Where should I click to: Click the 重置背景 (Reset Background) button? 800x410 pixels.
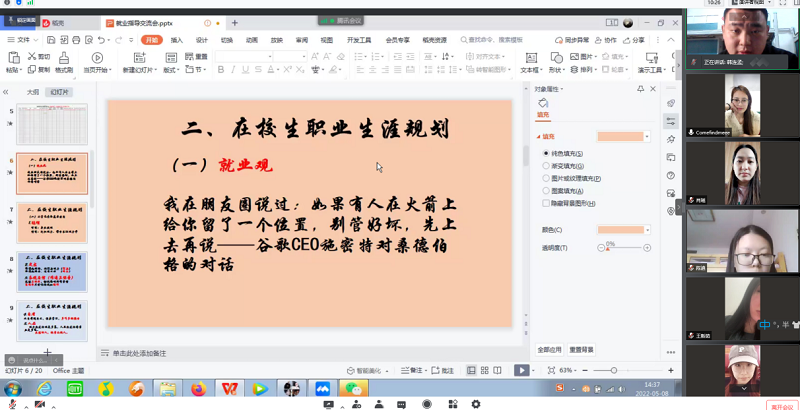tap(581, 350)
